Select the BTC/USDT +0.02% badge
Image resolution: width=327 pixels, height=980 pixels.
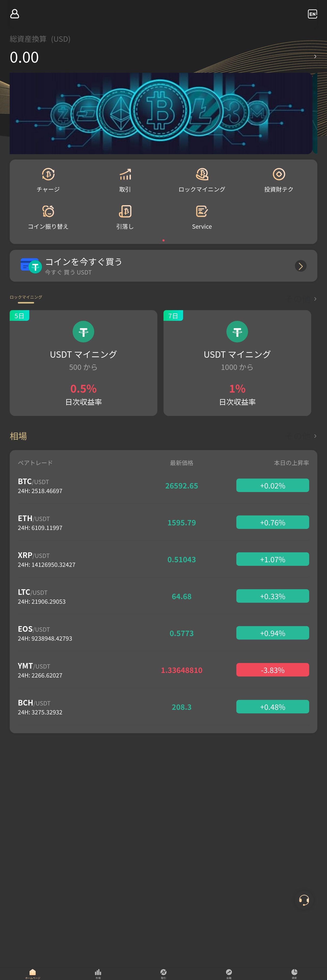click(x=272, y=485)
